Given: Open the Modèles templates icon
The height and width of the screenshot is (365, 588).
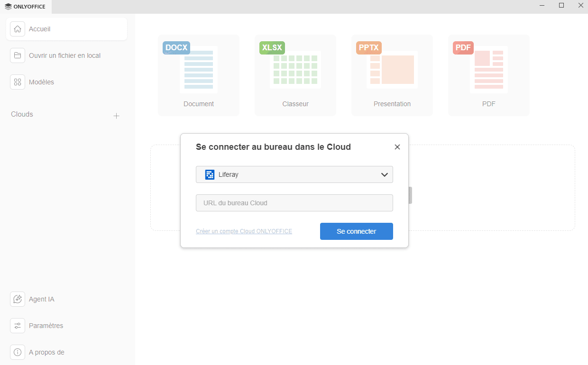Looking at the screenshot, I should [17, 82].
